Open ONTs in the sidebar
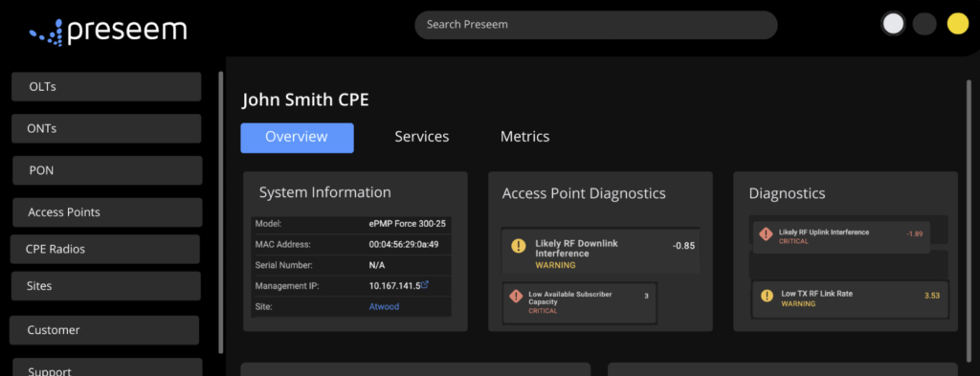This screenshot has width=980, height=376. 106,128
